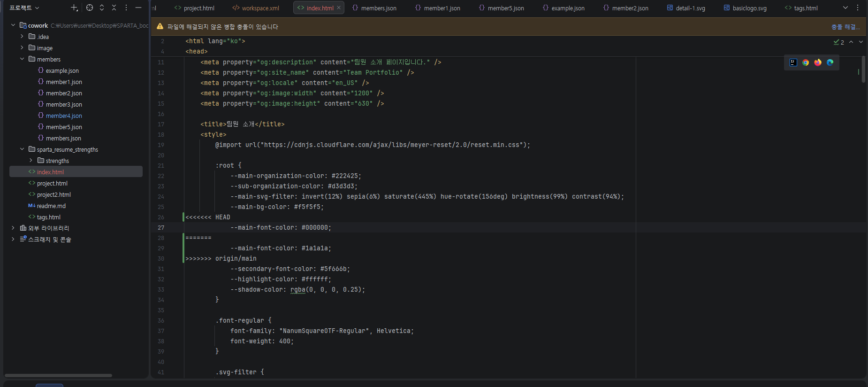Click the detail-1.svg tab image icon
Viewport: 868px width, 387px height.
[670, 8]
